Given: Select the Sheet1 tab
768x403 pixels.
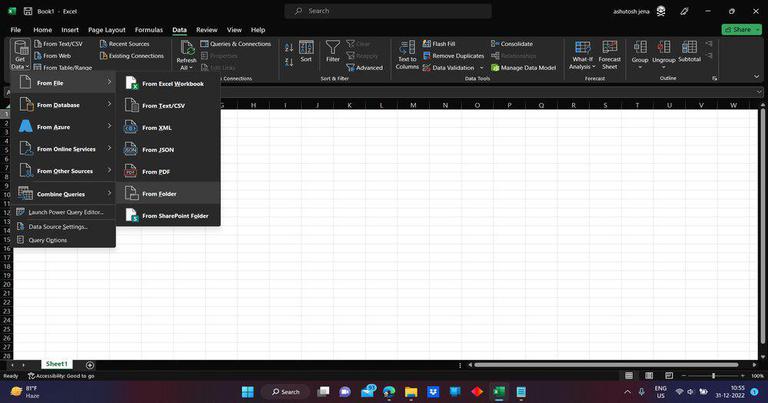Looking at the screenshot, I should [56, 364].
